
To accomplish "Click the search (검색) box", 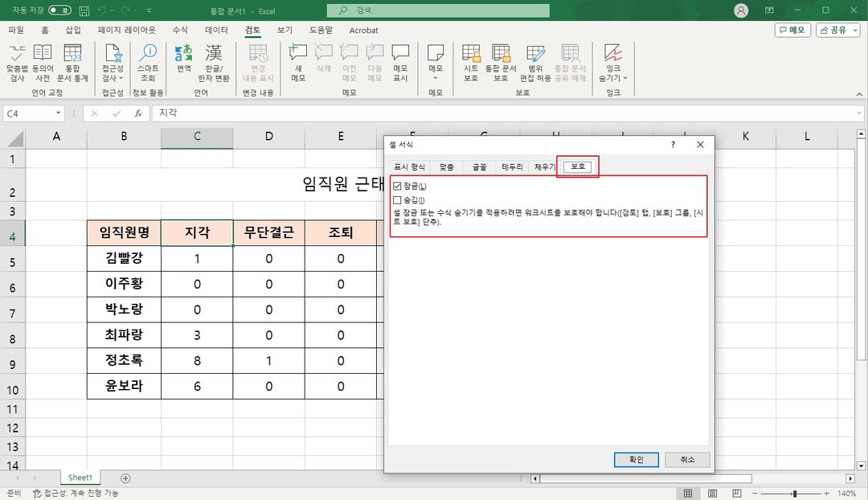I will (439, 10).
